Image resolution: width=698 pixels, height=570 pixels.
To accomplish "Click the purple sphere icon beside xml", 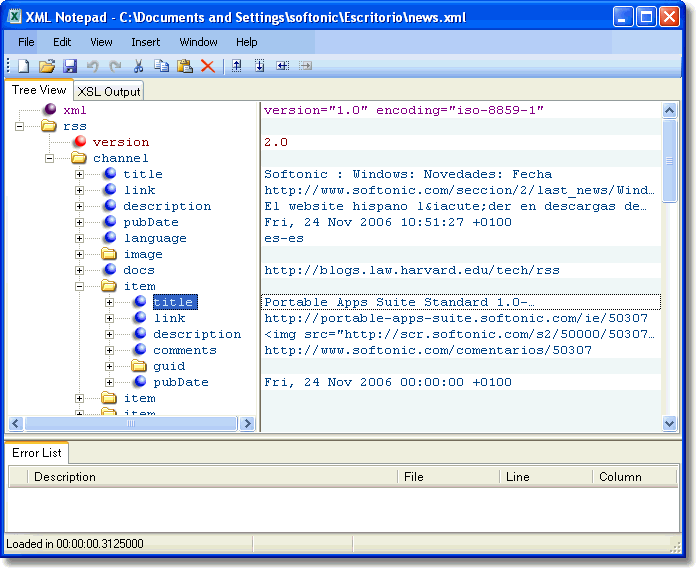I will click(x=50, y=109).
